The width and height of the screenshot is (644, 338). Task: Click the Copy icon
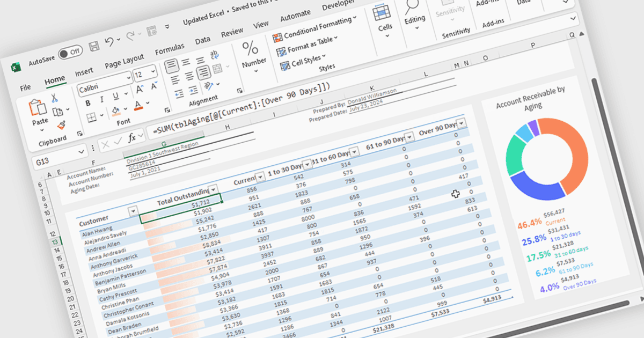[x=57, y=112]
